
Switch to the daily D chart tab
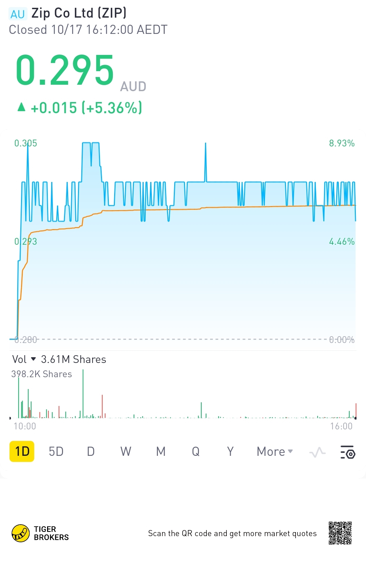click(91, 452)
